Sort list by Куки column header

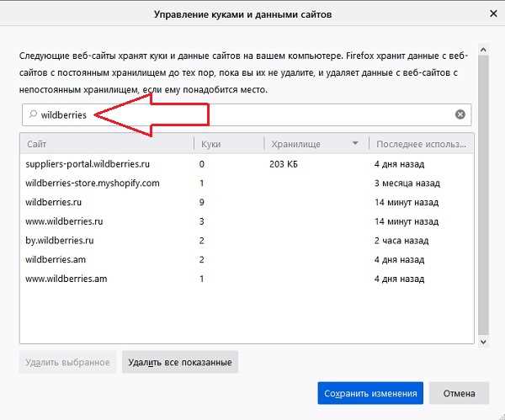pos(228,144)
